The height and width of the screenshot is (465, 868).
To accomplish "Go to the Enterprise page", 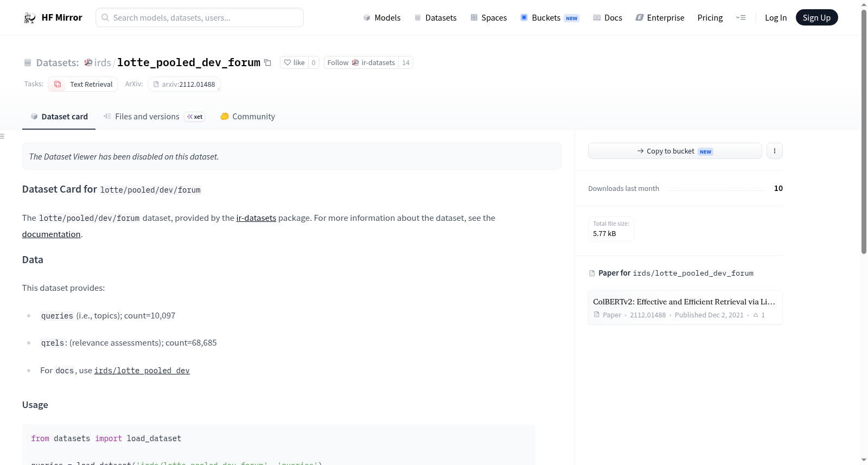I will pos(660,18).
